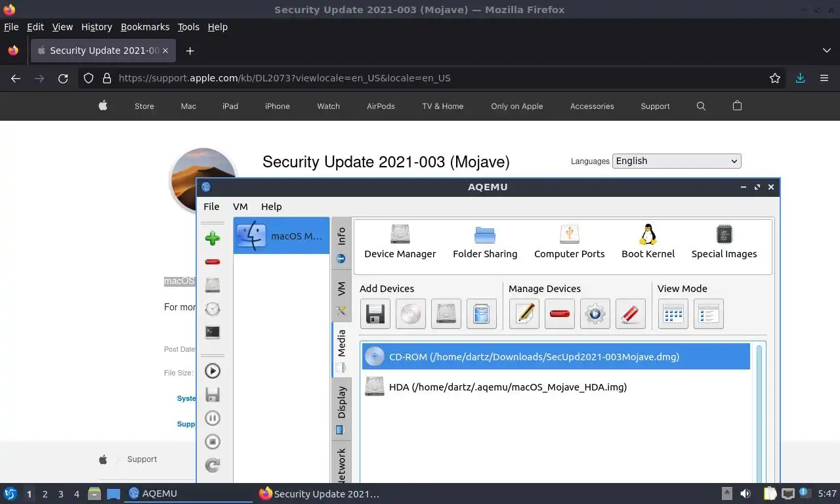Add a hard disk device
840x504 pixels.
click(446, 314)
